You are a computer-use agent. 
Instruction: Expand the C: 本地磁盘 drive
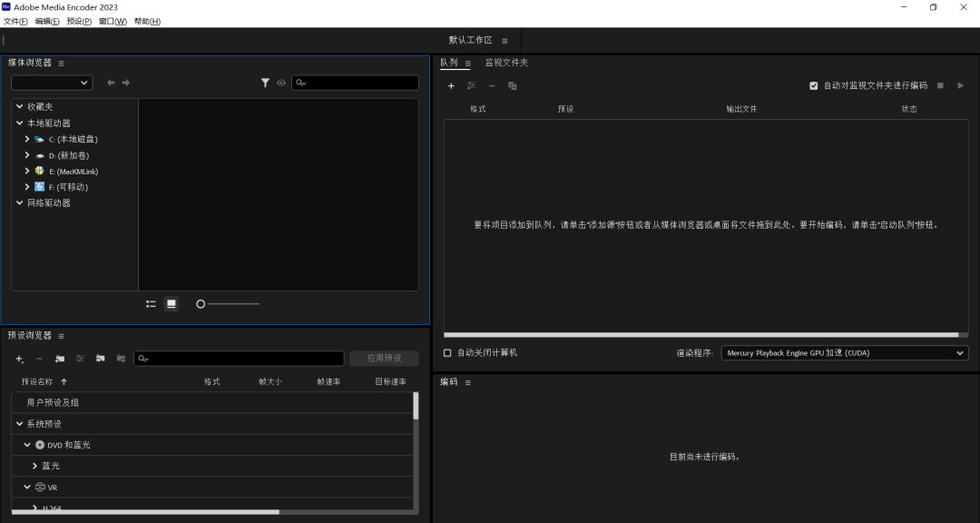tap(26, 139)
